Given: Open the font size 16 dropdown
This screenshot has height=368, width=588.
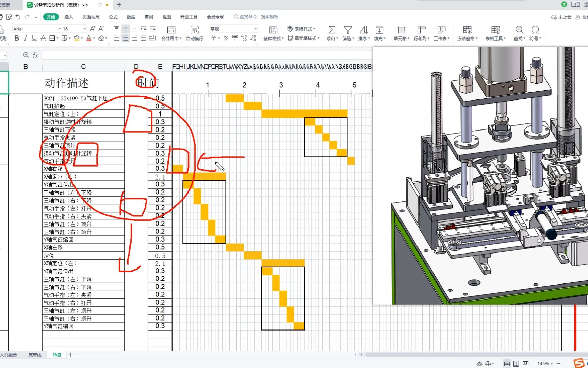Looking at the screenshot, I should [x=85, y=29].
